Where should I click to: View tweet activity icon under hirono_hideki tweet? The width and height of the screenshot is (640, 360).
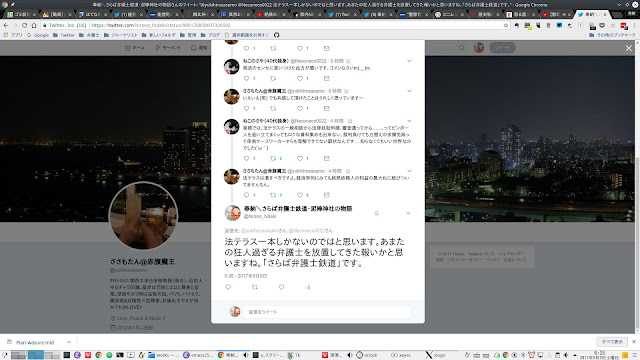308,287
